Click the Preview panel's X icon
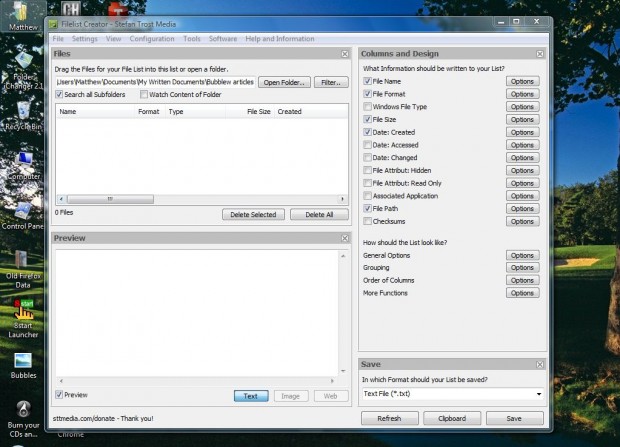This screenshot has width=620, height=447. [344, 238]
